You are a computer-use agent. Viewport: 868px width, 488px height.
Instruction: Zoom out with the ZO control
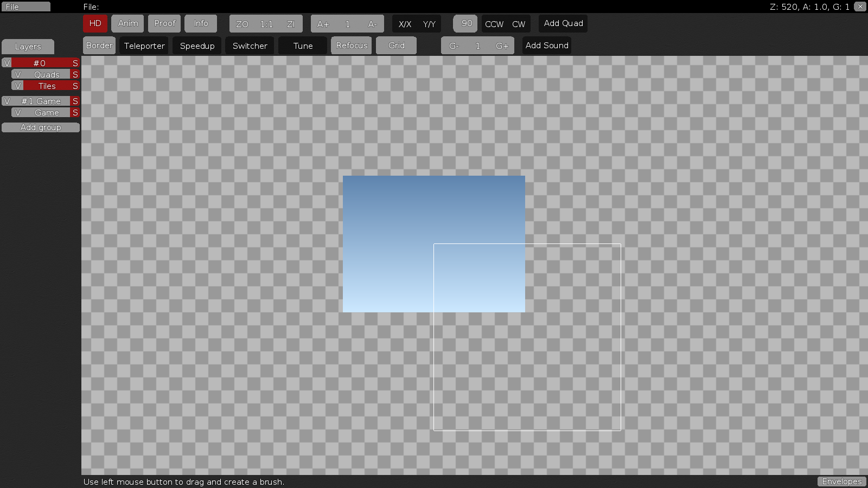coord(242,24)
